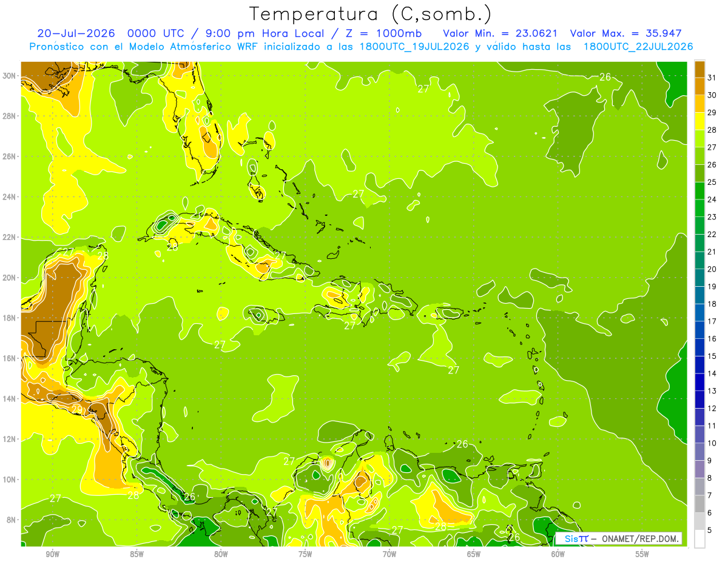This screenshot has width=728, height=562.
Task: Click the '28N' latitude axis label
Action: tap(9, 116)
